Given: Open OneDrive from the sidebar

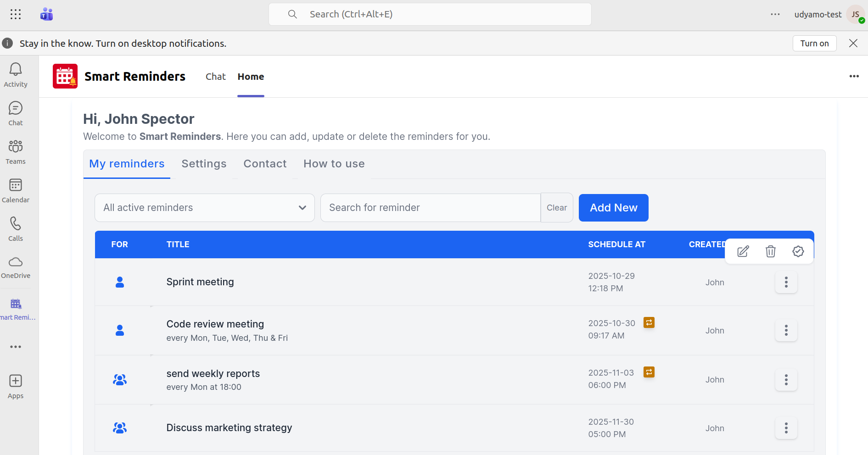Looking at the screenshot, I should [x=16, y=267].
